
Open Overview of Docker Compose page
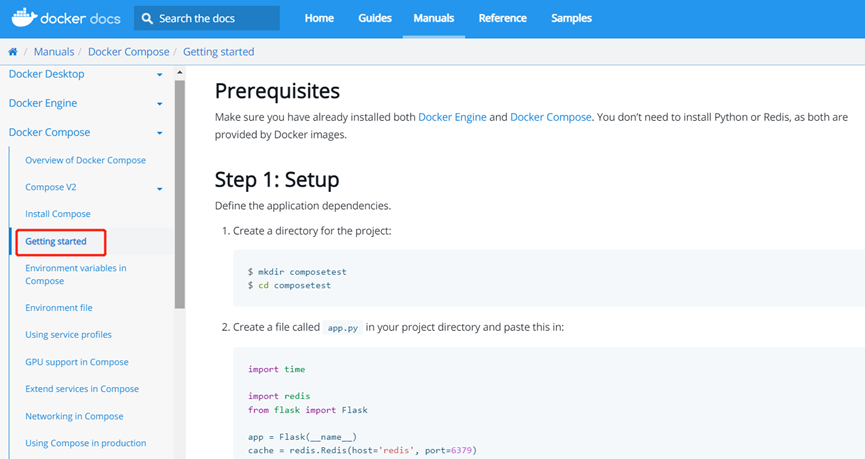point(86,160)
